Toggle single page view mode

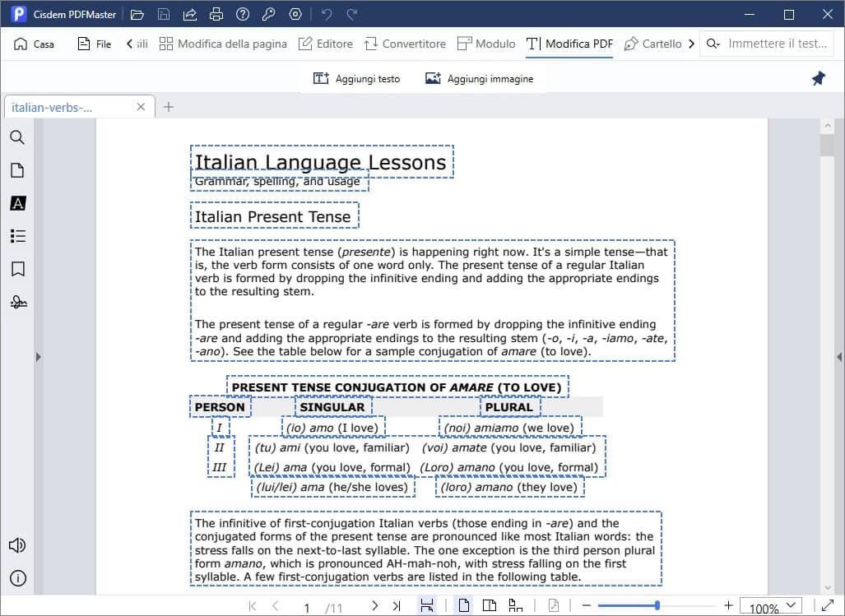pos(464,606)
